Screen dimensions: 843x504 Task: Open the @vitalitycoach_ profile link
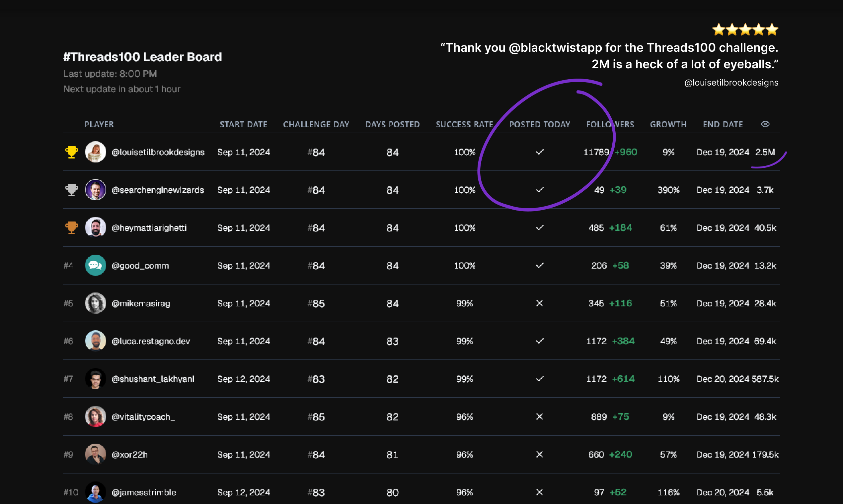143,417
